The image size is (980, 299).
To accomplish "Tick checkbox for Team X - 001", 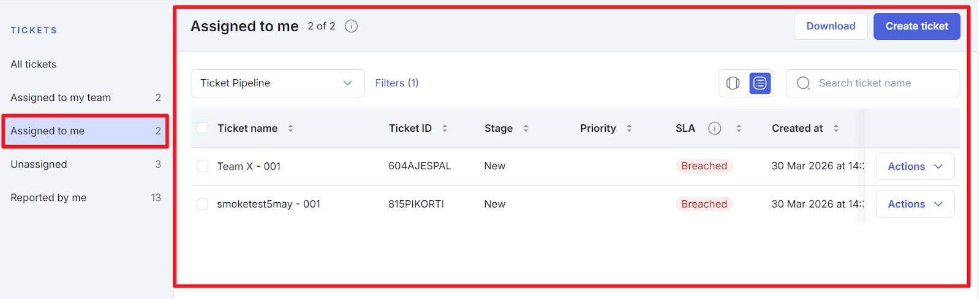I will (x=203, y=166).
